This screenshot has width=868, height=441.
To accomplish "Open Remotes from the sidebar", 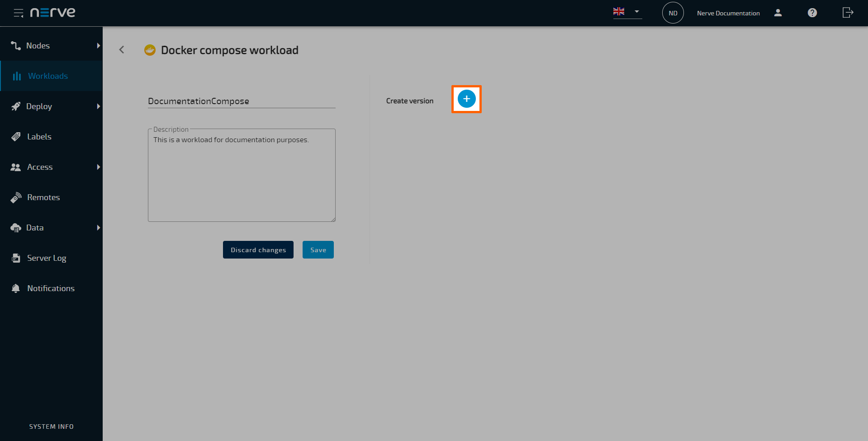I will pos(43,197).
